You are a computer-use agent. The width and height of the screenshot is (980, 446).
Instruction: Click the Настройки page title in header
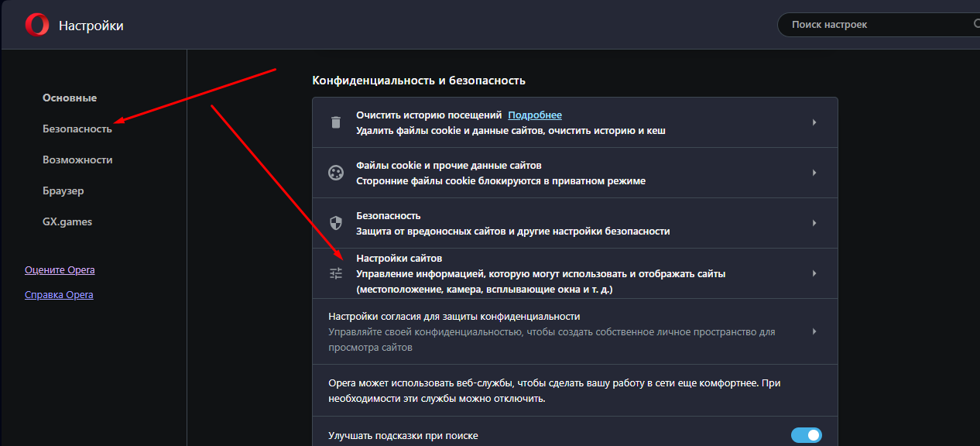coord(91,26)
